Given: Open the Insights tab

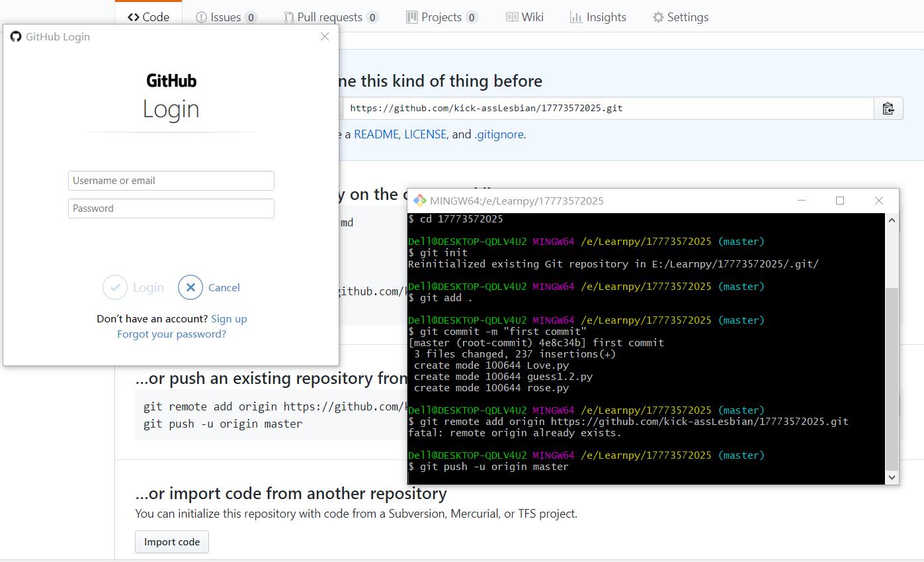Looking at the screenshot, I should click(x=598, y=17).
